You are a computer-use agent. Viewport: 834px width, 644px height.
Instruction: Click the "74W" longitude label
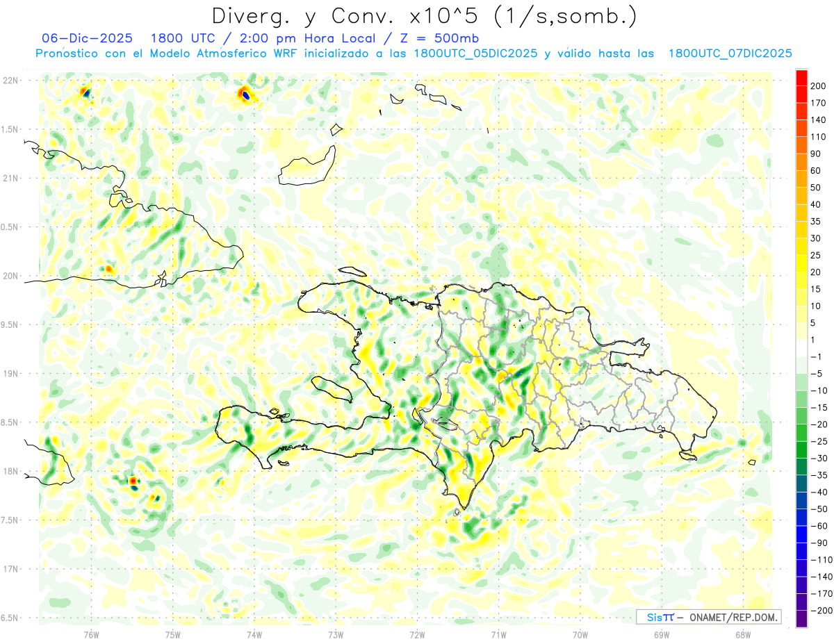(254, 635)
